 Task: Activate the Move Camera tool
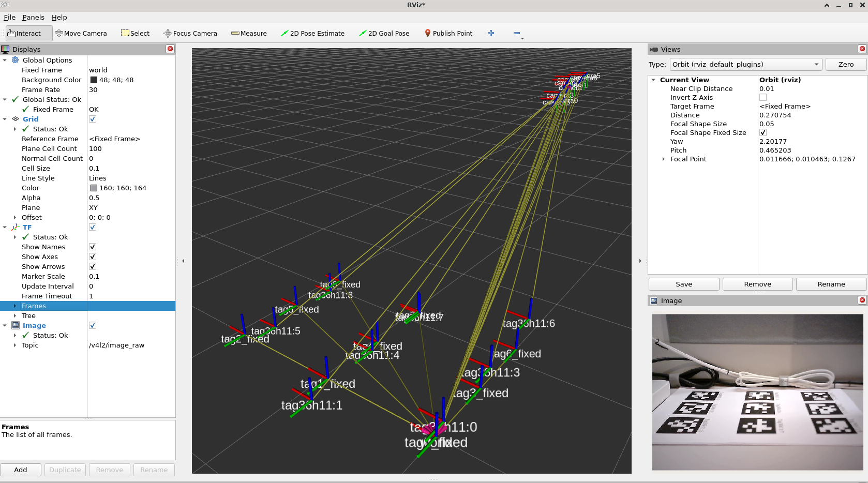click(x=81, y=33)
